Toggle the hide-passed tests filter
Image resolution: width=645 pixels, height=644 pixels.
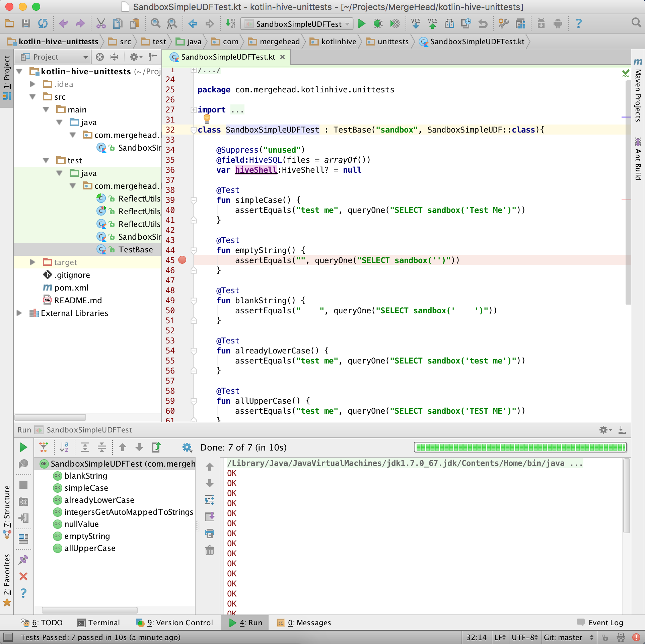coord(44,448)
